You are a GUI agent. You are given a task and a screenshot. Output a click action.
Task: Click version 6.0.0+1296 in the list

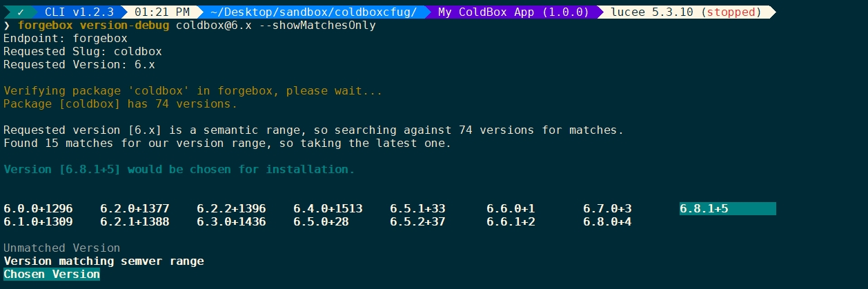pos(38,208)
